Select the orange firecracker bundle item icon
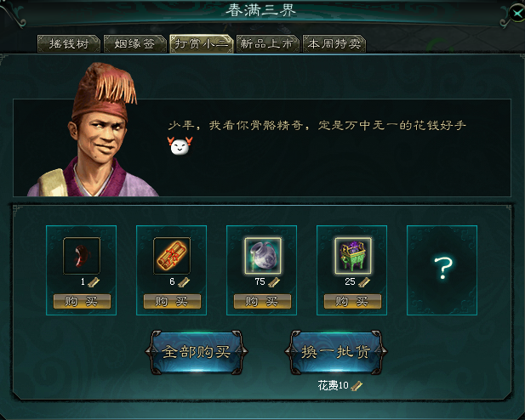Image resolution: width=525 pixels, height=420 pixels. (172, 256)
